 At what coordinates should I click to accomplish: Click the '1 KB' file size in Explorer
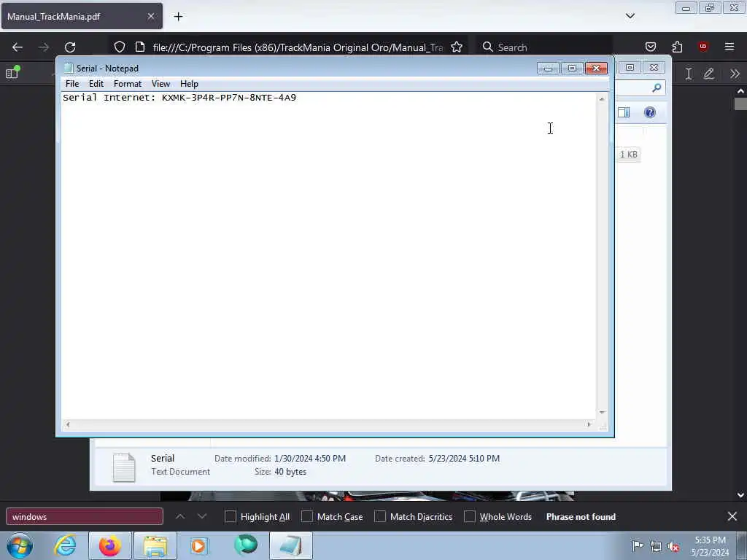[x=628, y=155]
